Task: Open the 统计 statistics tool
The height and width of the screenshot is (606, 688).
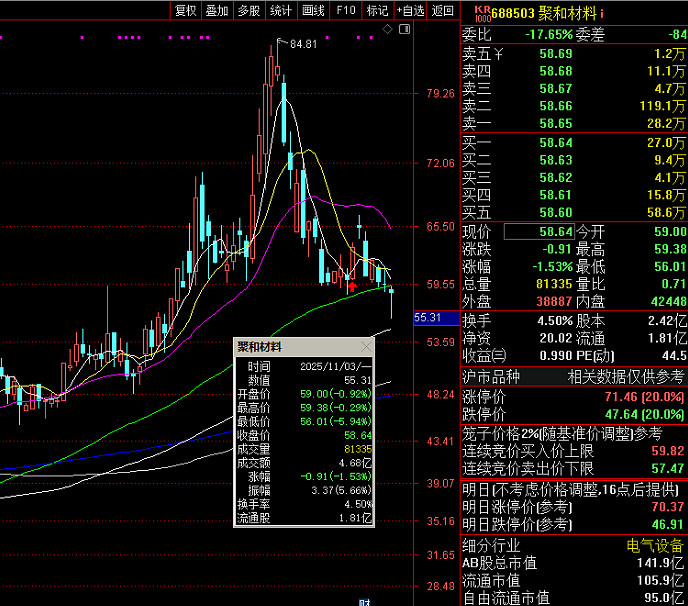Action: click(281, 10)
